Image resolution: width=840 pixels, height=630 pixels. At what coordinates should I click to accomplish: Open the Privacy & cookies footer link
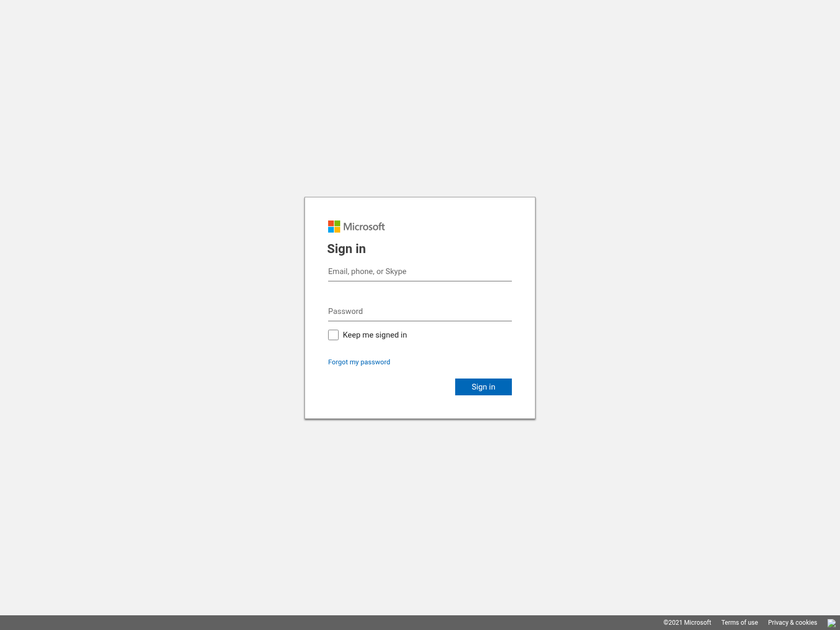pyautogui.click(x=792, y=623)
